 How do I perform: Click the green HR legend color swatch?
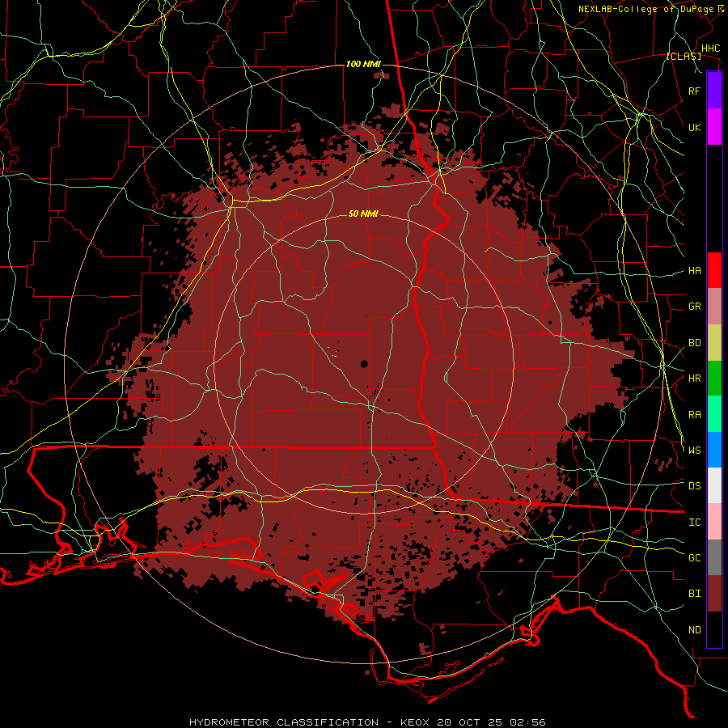[x=714, y=379]
